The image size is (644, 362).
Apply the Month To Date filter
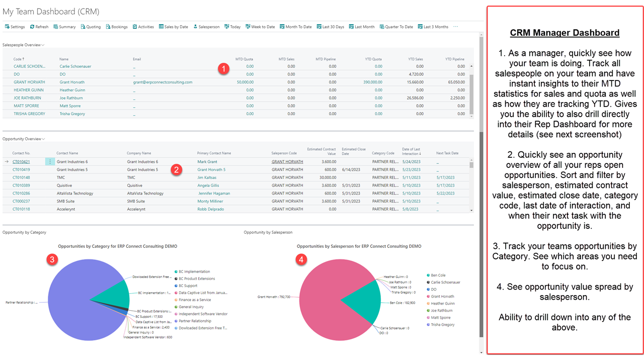tap(296, 27)
